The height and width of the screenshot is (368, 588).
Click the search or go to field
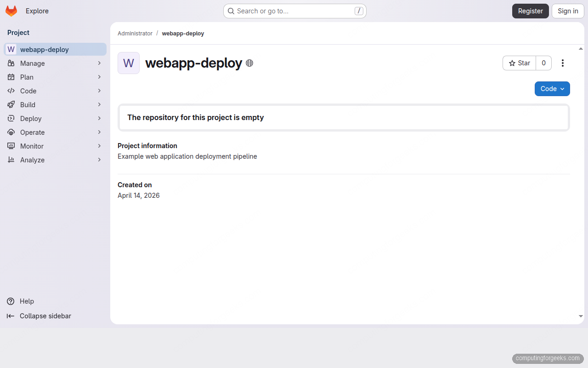pyautogui.click(x=294, y=11)
